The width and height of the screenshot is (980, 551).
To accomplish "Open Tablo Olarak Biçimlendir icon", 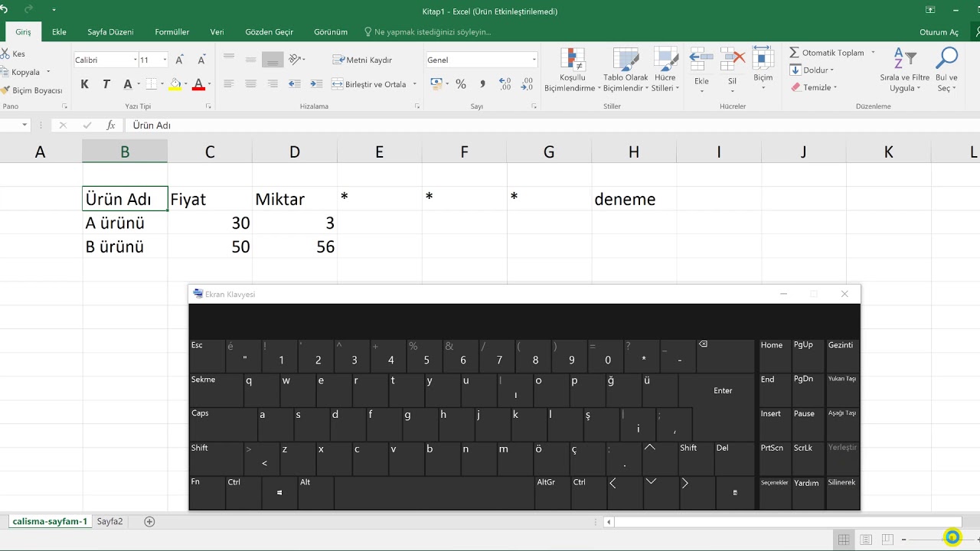I will point(626,69).
